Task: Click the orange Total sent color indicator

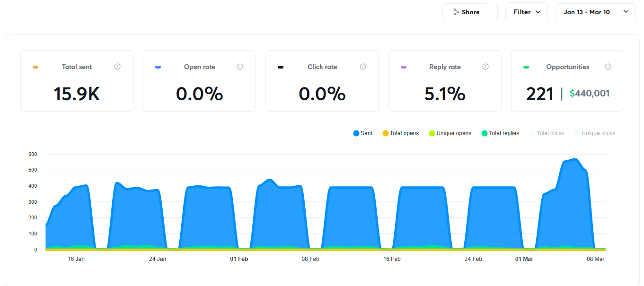Action: click(35, 67)
